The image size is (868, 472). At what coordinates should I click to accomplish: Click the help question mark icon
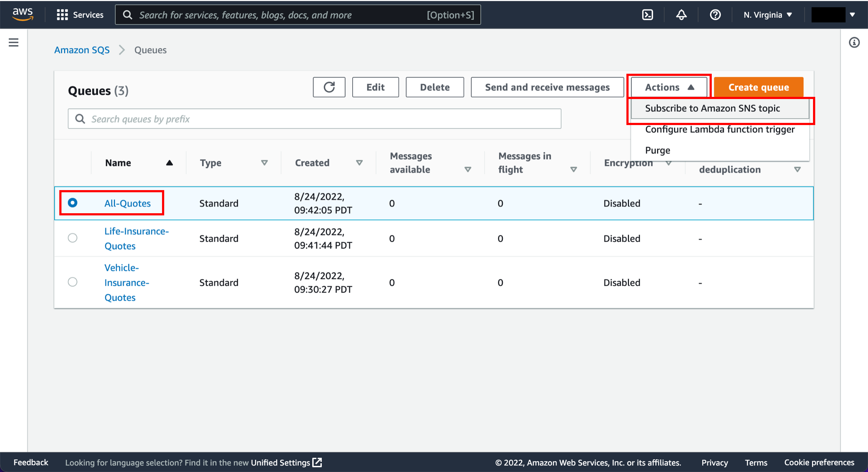click(715, 14)
